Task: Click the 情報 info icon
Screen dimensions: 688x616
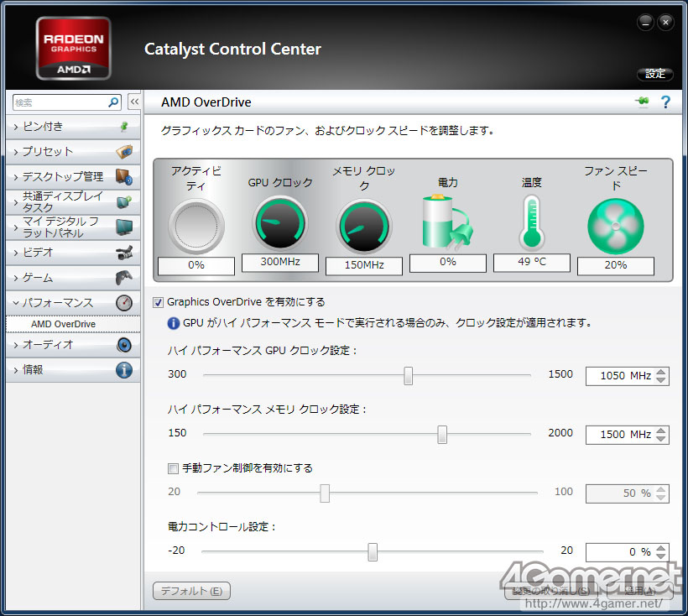Action: 124,370
